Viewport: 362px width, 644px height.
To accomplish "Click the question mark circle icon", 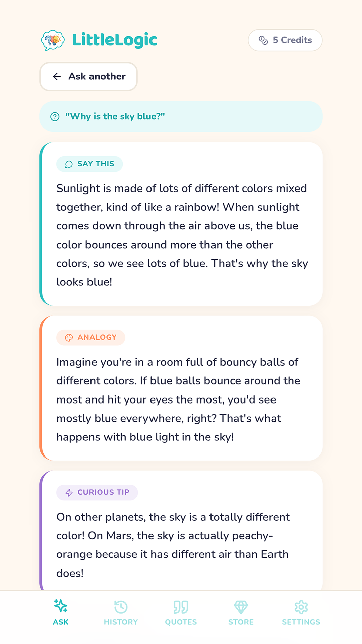I will click(x=55, y=117).
